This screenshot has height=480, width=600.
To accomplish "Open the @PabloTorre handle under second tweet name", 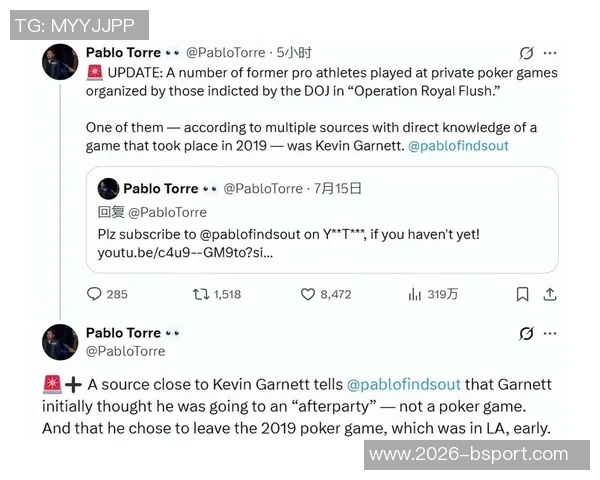I will 126,351.
